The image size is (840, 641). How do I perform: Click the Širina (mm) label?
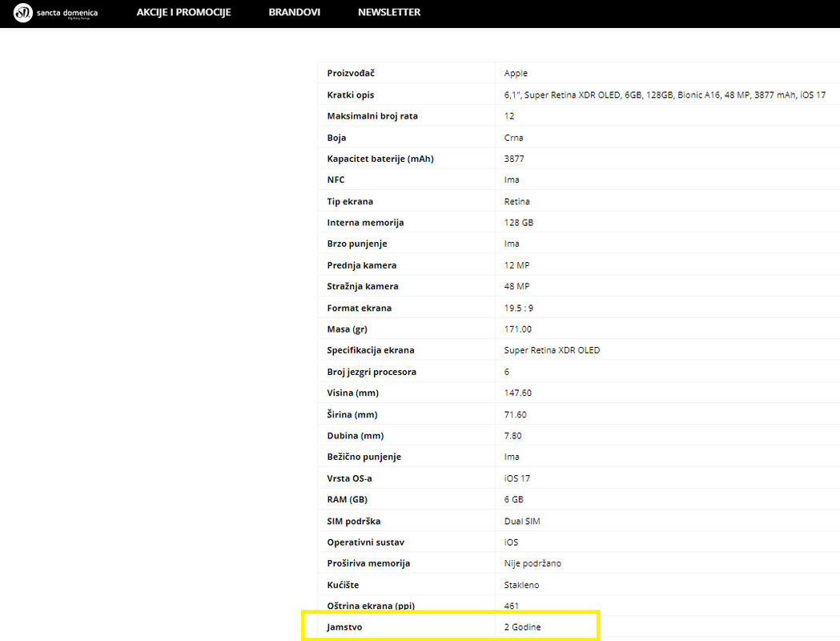352,414
